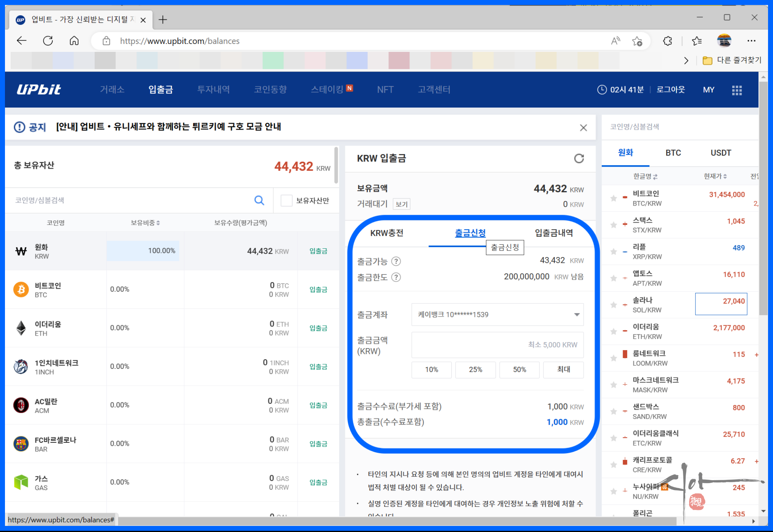This screenshot has height=532, width=773.
Task: Click the 출금한도 help question icon
Action: [396, 277]
